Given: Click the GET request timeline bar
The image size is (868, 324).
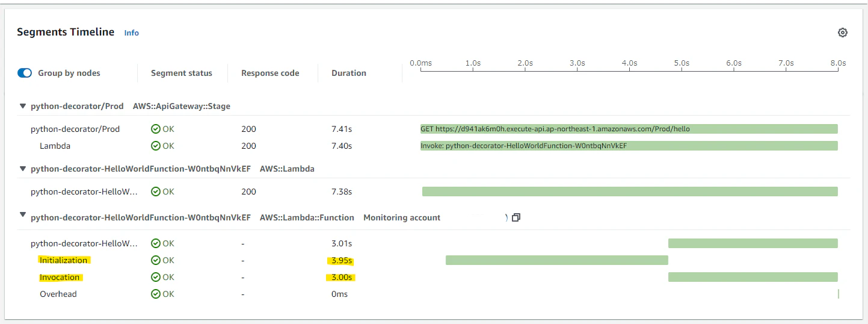Looking at the screenshot, I should 629,129.
